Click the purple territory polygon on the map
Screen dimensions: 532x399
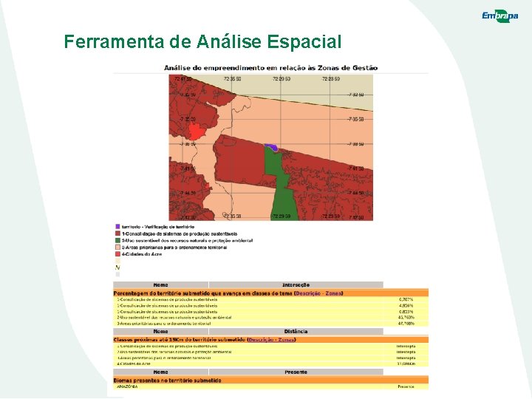click(272, 147)
